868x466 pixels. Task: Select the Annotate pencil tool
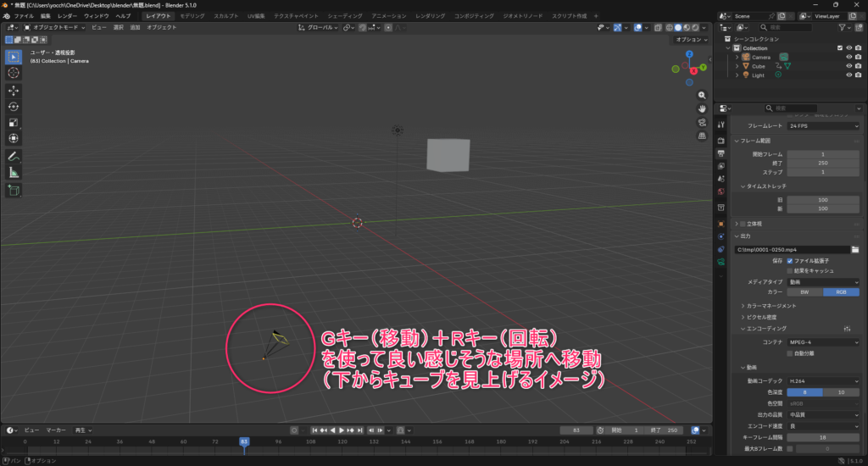pos(14,157)
